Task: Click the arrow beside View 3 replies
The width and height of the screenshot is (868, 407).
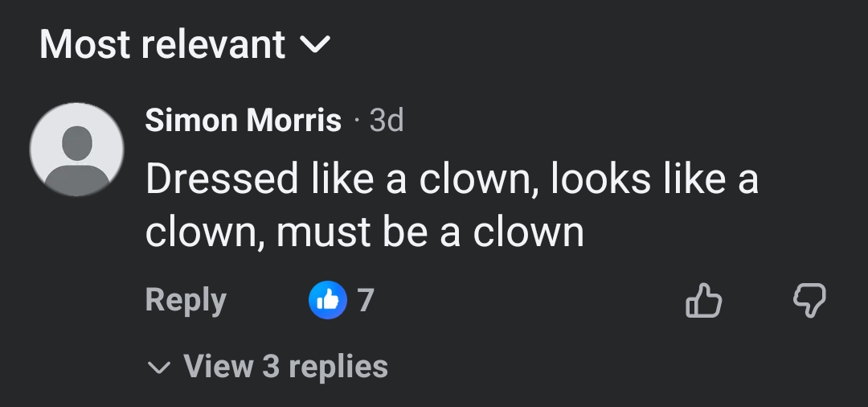Action: pyautogui.click(x=159, y=368)
